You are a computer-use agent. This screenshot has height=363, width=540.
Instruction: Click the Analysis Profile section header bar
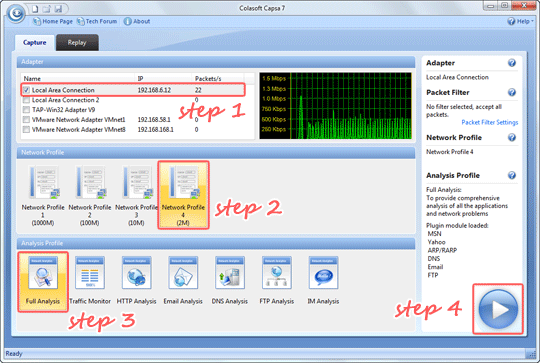tap(216, 243)
